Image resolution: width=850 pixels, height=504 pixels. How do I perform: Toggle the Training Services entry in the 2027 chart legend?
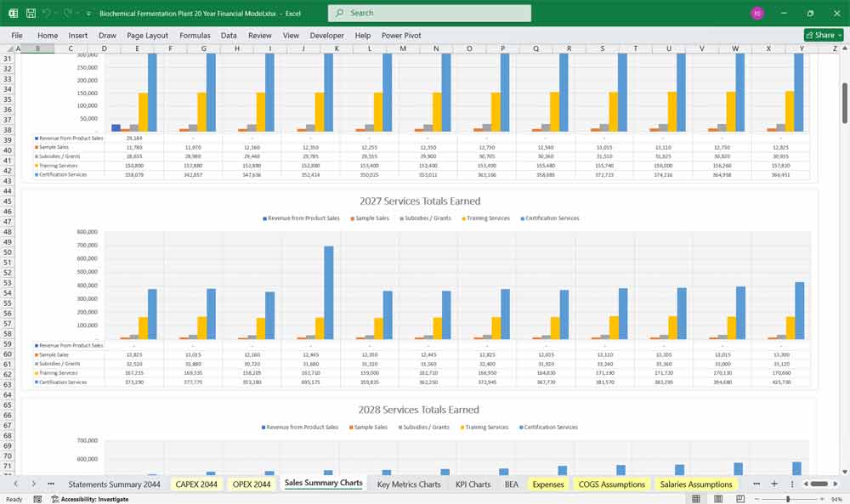(486, 217)
